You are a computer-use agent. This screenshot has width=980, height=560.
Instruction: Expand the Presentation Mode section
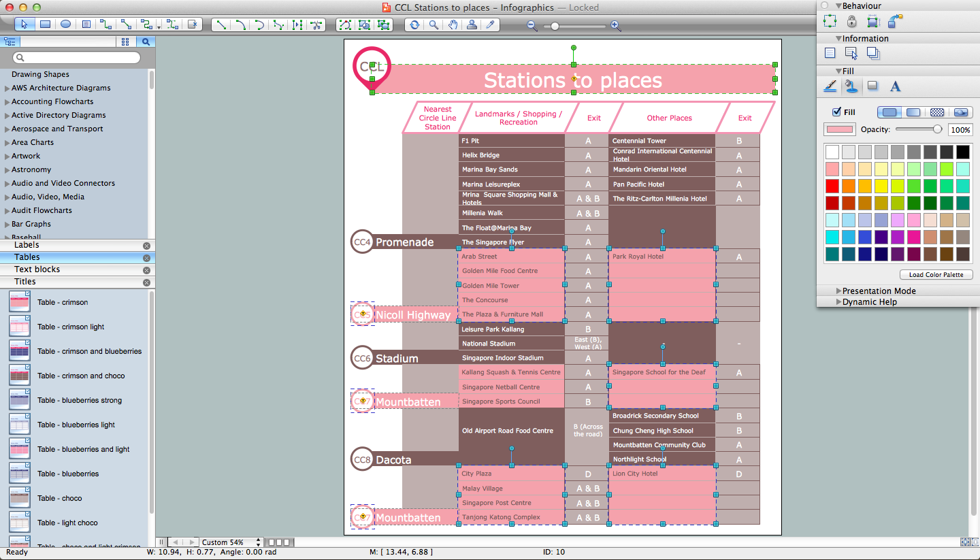coord(838,291)
